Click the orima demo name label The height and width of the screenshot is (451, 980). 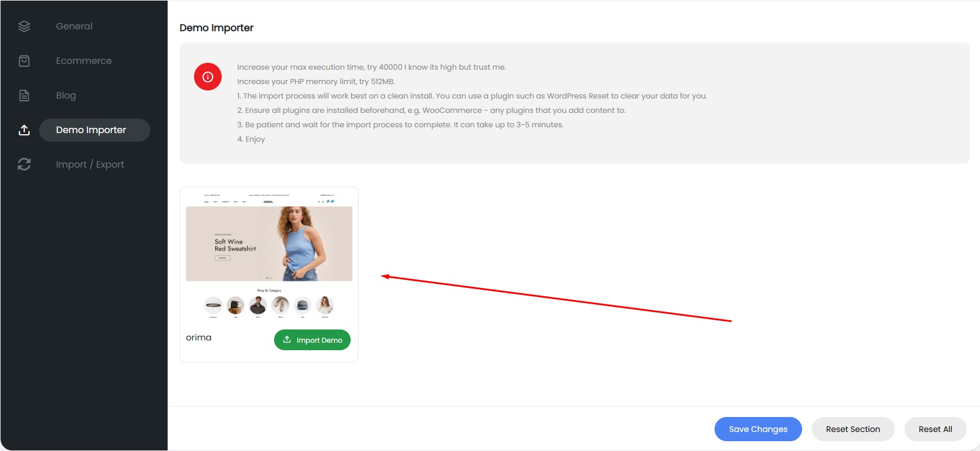[199, 338]
